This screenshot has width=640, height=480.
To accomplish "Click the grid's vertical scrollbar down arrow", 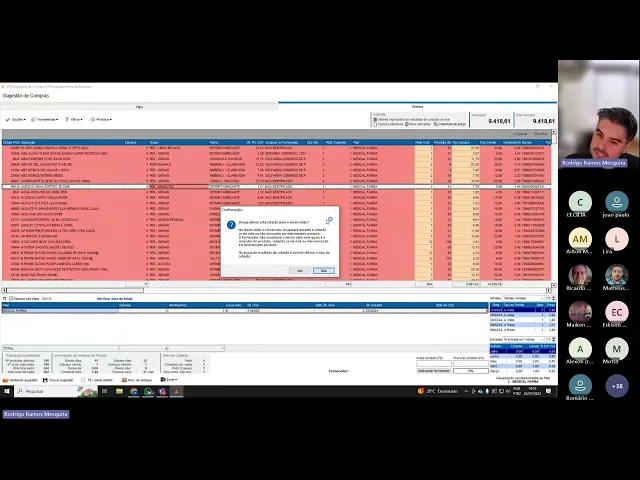I will coord(554,285).
